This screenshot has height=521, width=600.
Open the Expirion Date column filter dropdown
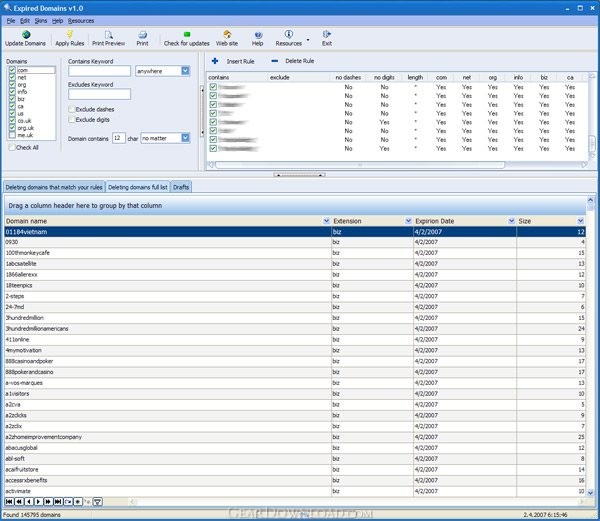[x=511, y=221]
